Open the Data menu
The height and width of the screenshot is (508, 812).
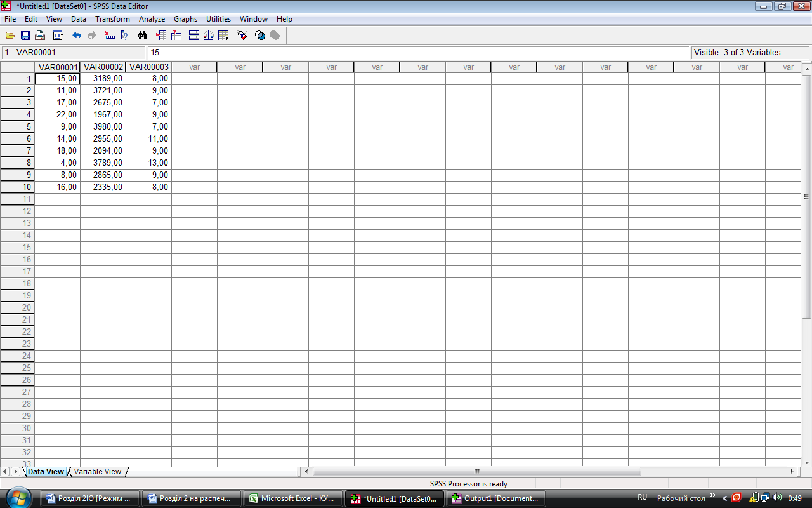tap(79, 19)
